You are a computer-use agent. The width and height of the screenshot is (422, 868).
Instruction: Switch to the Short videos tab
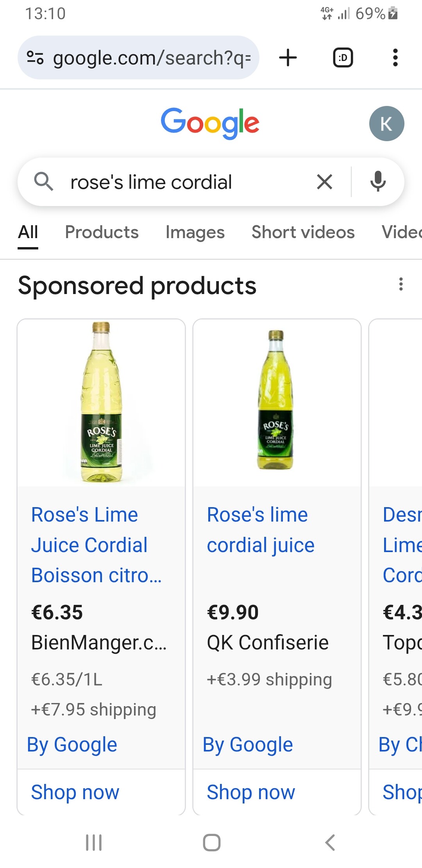coord(303,232)
